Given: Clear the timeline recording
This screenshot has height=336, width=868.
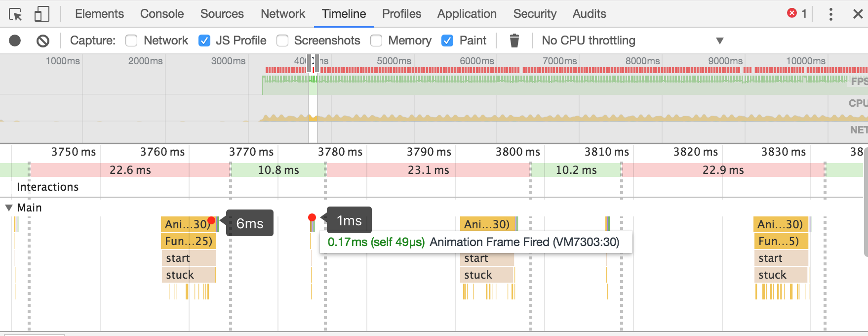Looking at the screenshot, I should [43, 41].
